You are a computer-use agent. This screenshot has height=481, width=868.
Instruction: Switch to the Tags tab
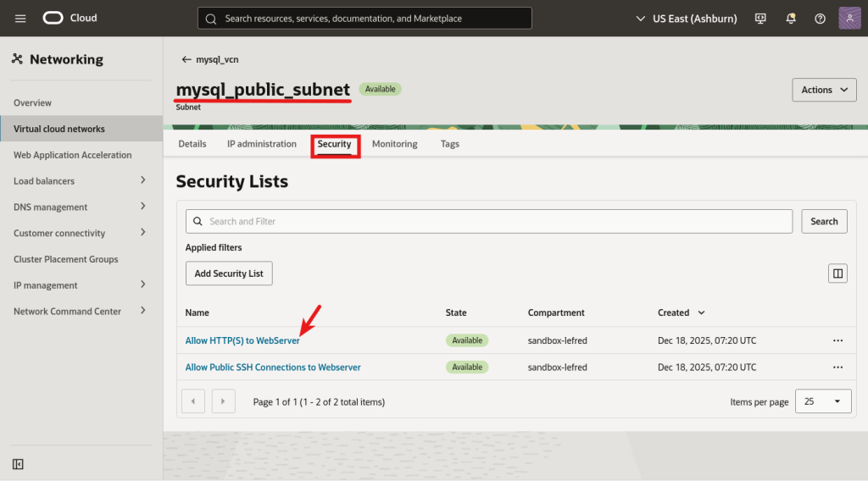tap(450, 144)
